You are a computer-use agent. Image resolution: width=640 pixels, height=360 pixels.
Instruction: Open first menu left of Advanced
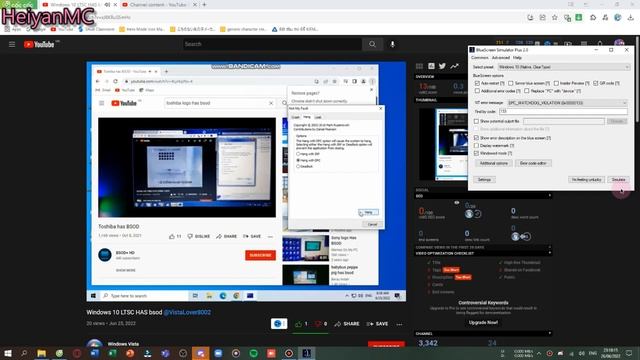[x=480, y=58]
